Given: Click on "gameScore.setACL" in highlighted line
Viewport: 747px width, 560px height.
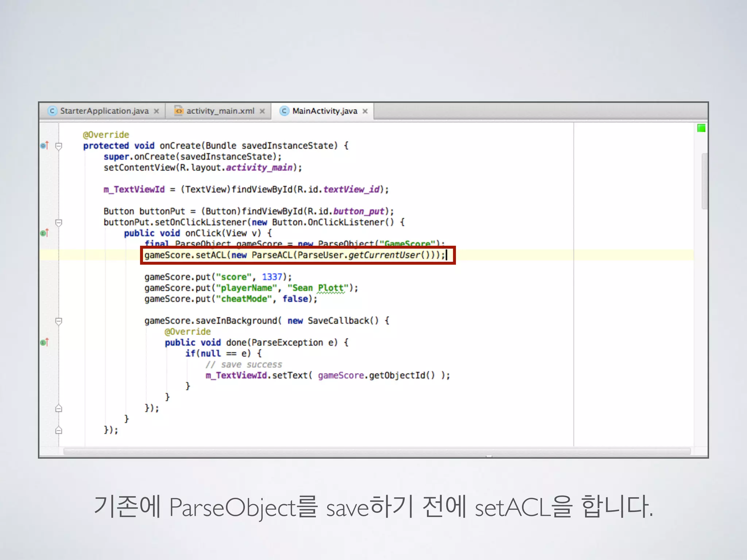Looking at the screenshot, I should pos(185,255).
